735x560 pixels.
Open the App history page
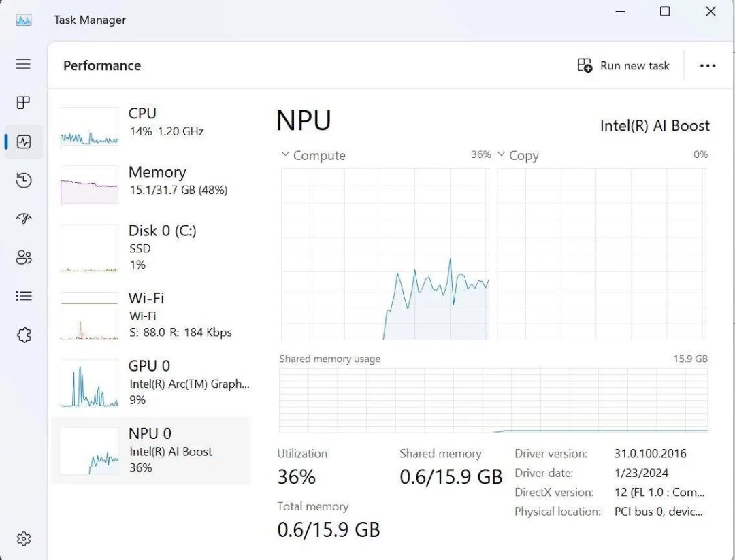(22, 180)
